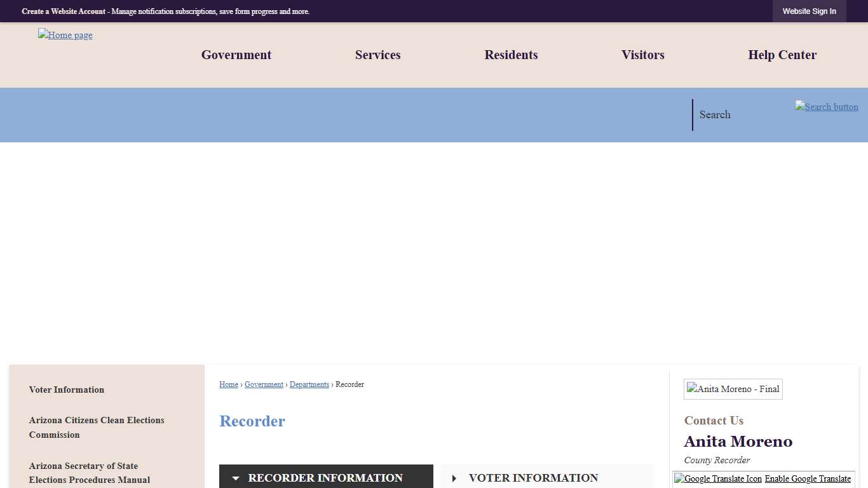Collapse the Recorder Information section arrow
This screenshot has width=868, height=488.
pyautogui.click(x=236, y=478)
